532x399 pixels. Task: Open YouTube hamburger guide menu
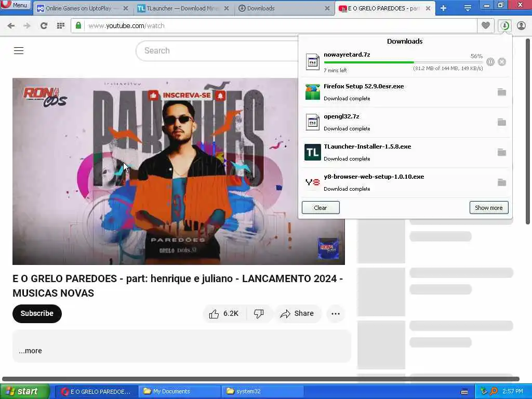pos(19,50)
